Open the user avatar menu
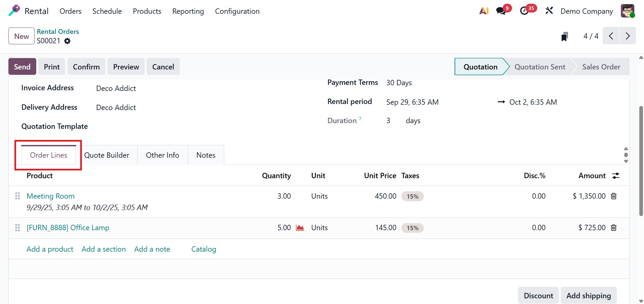The height and width of the screenshot is (304, 644). point(627,11)
